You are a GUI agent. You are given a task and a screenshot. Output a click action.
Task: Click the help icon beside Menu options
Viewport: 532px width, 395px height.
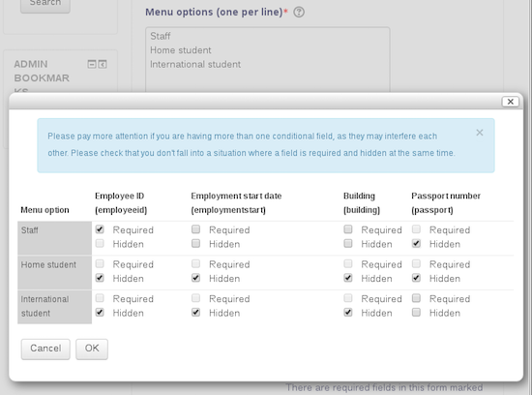pos(299,13)
